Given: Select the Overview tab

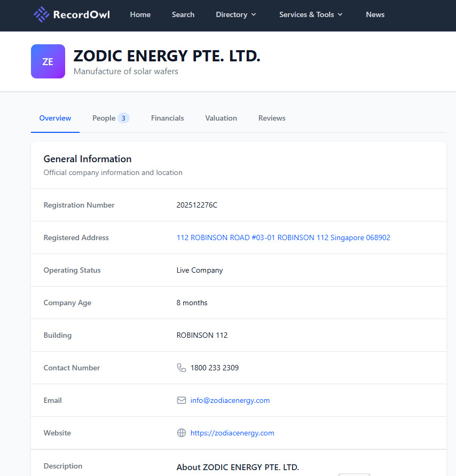Looking at the screenshot, I should tap(55, 118).
